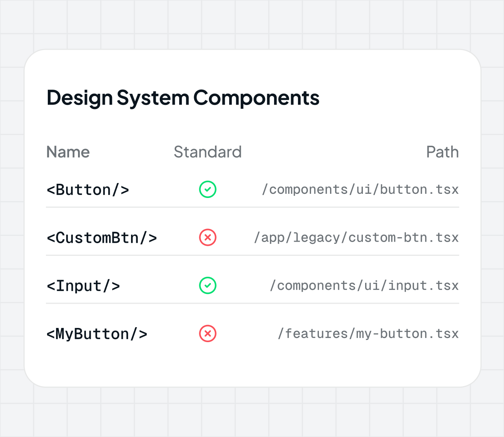504x437 pixels.
Task: Click the divider line below the Button row
Action: [252, 207]
